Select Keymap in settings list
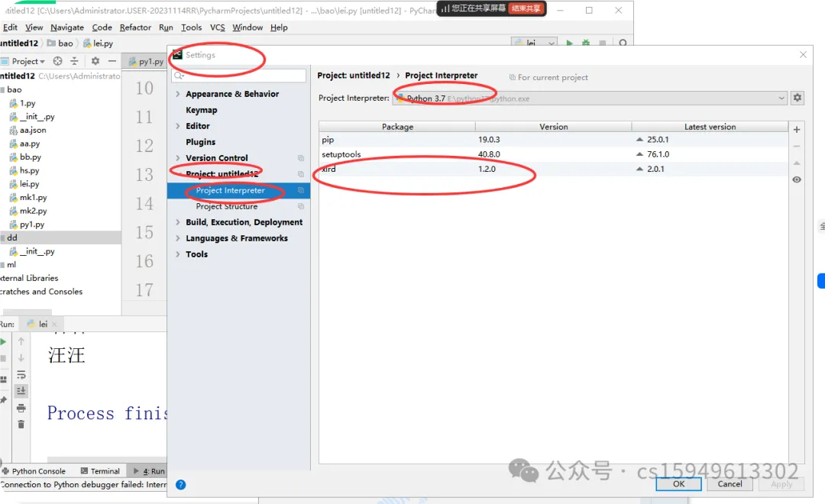 202,110
